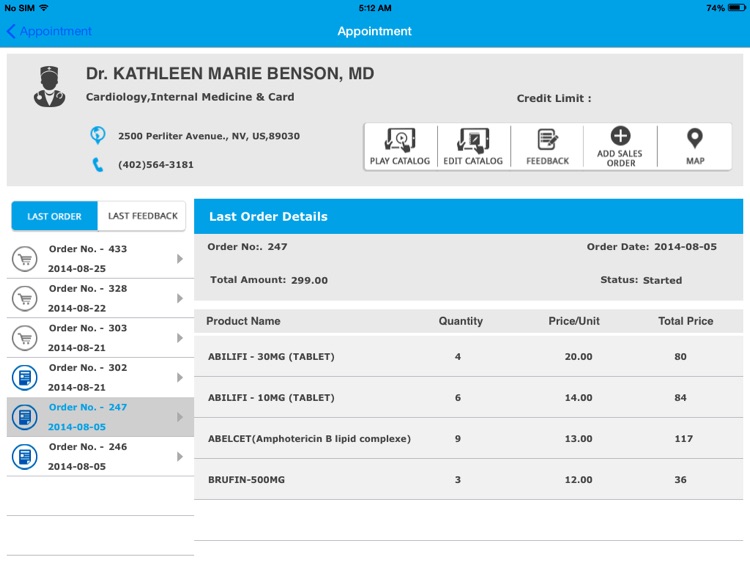Tap the total price 117 cell
Image resolution: width=750 pixels, height=563 pixels.
pyautogui.click(x=684, y=439)
